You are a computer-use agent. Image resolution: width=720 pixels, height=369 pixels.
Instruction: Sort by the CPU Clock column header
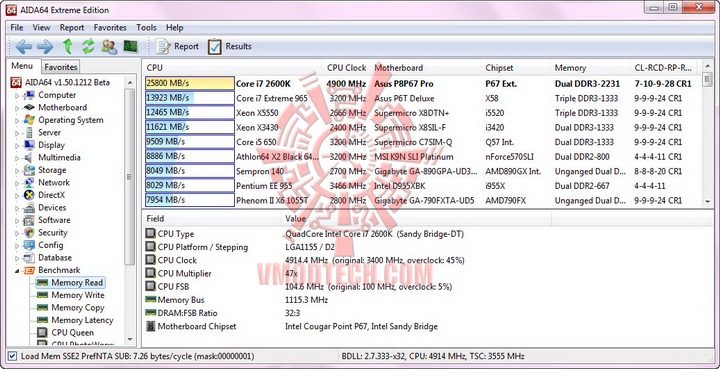click(346, 68)
